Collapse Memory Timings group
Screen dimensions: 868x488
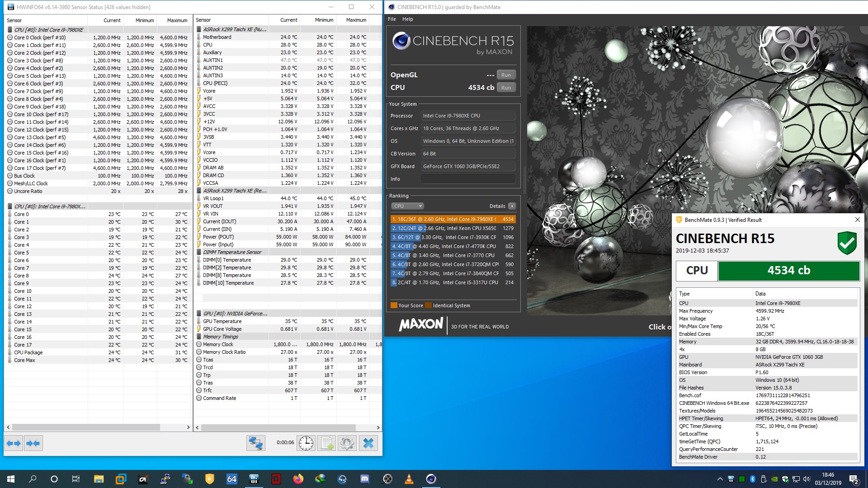[199, 337]
